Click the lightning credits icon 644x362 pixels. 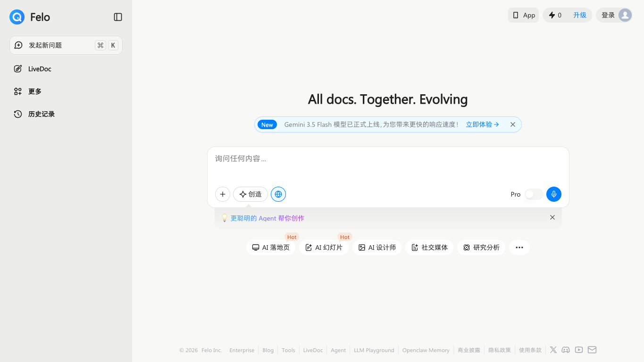552,15
